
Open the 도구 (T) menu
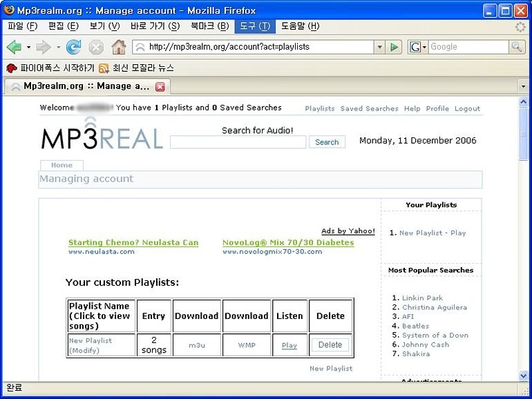(255, 26)
